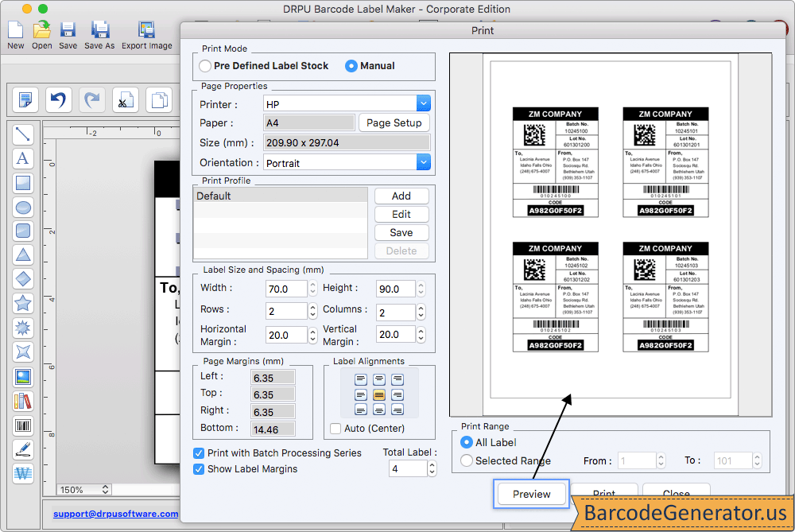Select the Ellipse shape tool
Screen dimensions: 795x532
[23, 207]
